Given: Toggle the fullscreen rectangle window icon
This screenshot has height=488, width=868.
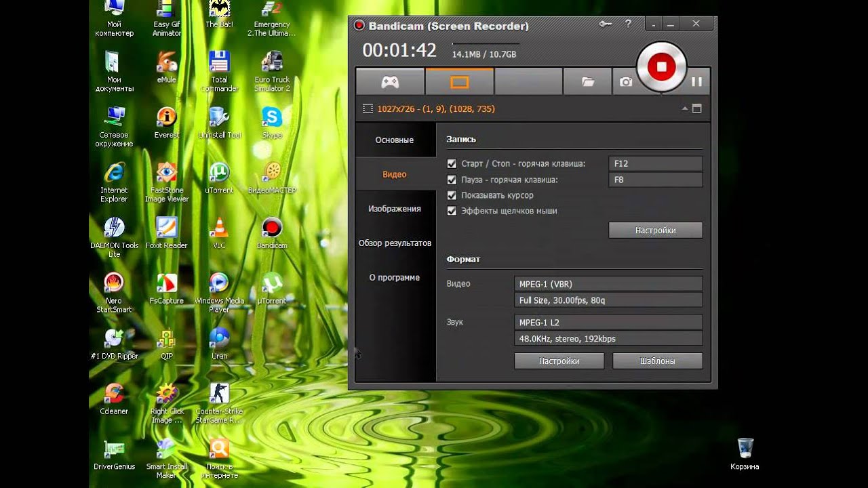Looking at the screenshot, I should (x=696, y=108).
